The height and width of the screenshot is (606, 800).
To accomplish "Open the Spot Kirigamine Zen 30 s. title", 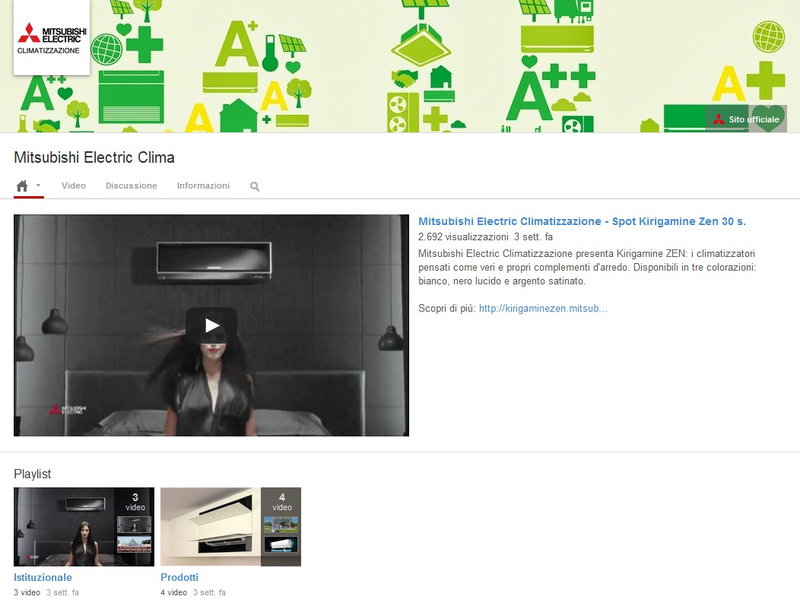I will (x=582, y=221).
